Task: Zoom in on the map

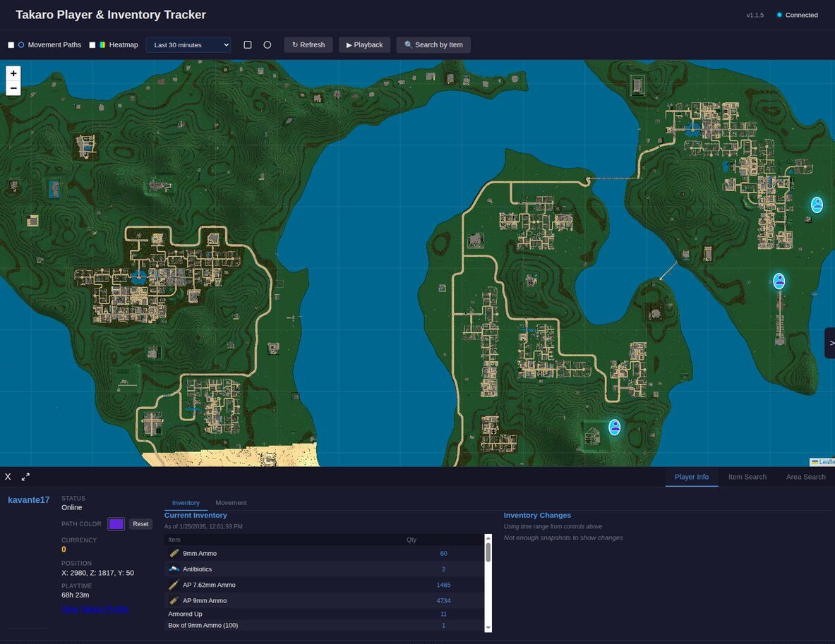Action: (x=13, y=73)
